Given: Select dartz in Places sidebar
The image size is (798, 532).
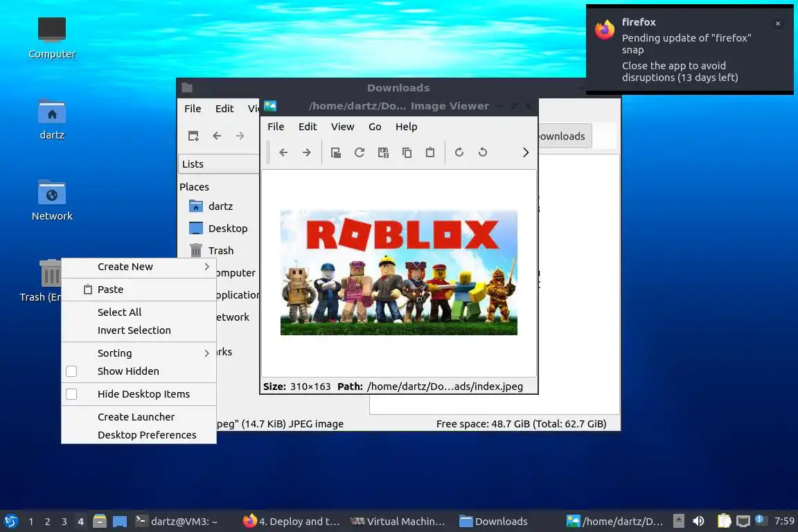Looking at the screenshot, I should point(219,206).
